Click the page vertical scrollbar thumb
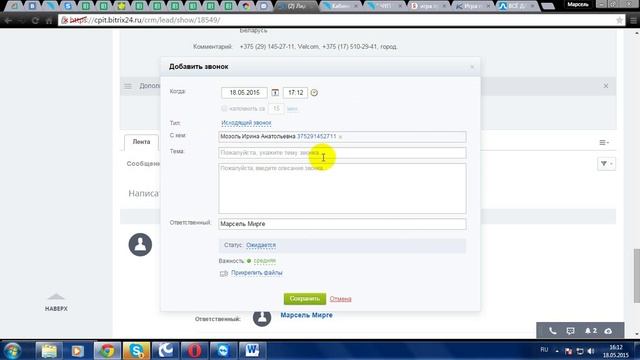 (x=637, y=276)
